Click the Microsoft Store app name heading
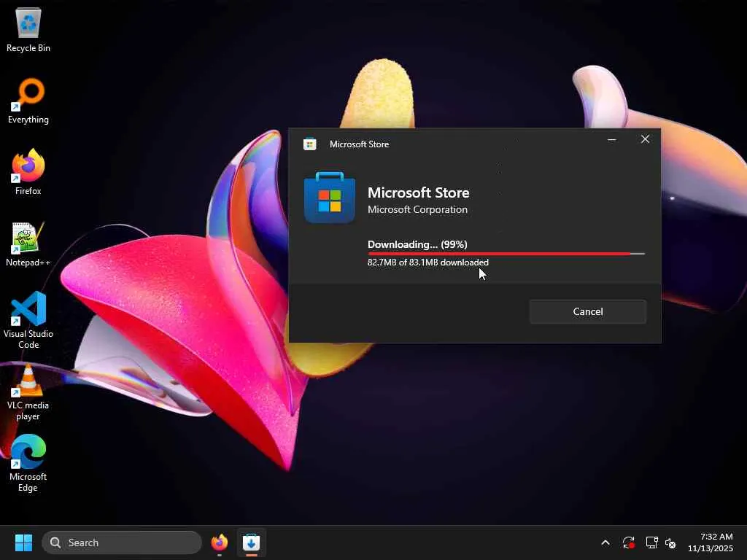This screenshot has height=560, width=747. tap(418, 192)
